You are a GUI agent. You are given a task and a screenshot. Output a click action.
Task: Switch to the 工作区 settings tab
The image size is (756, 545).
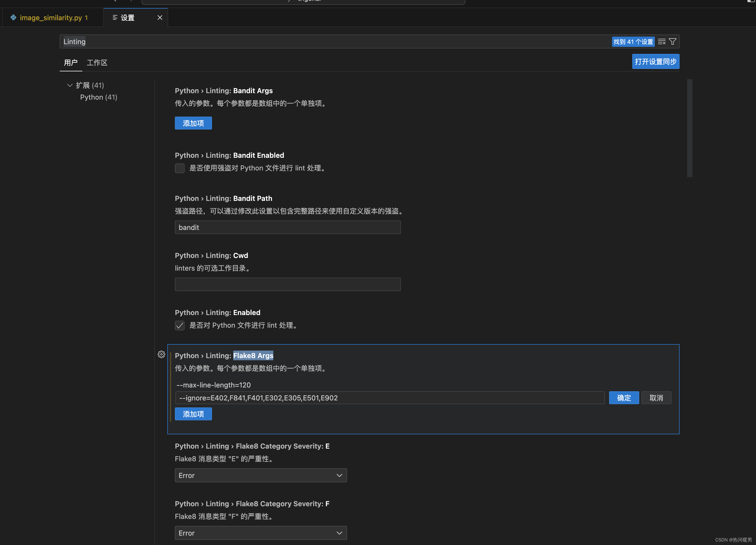[97, 63]
